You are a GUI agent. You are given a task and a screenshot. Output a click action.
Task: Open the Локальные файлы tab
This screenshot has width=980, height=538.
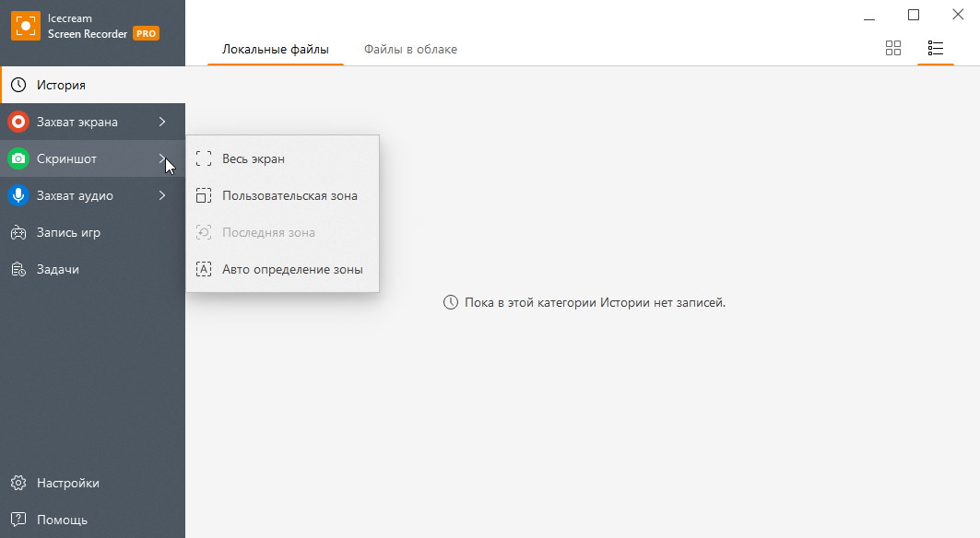point(276,50)
